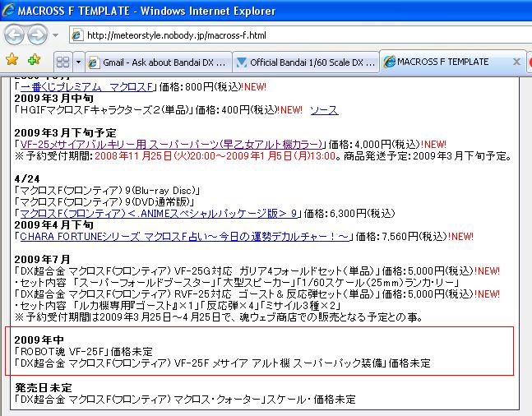Click the Favorites star icon
This screenshot has height=416, width=532.
[12, 59]
